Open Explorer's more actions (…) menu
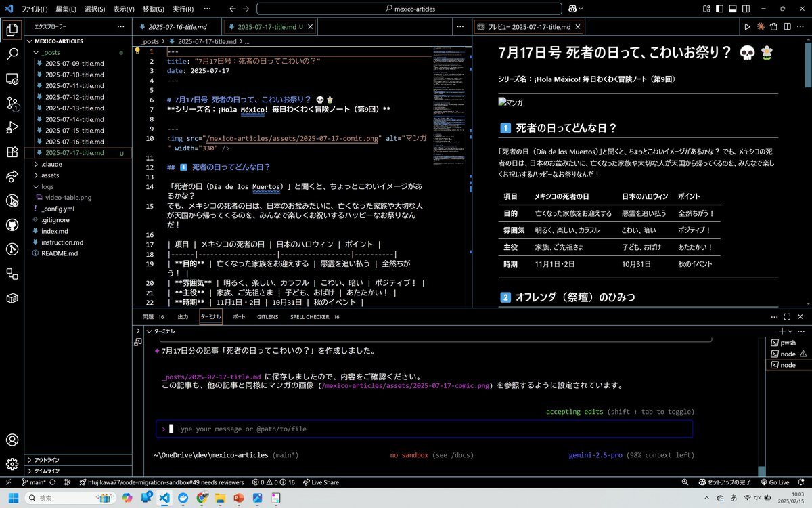The width and height of the screenshot is (812, 508). point(120,27)
